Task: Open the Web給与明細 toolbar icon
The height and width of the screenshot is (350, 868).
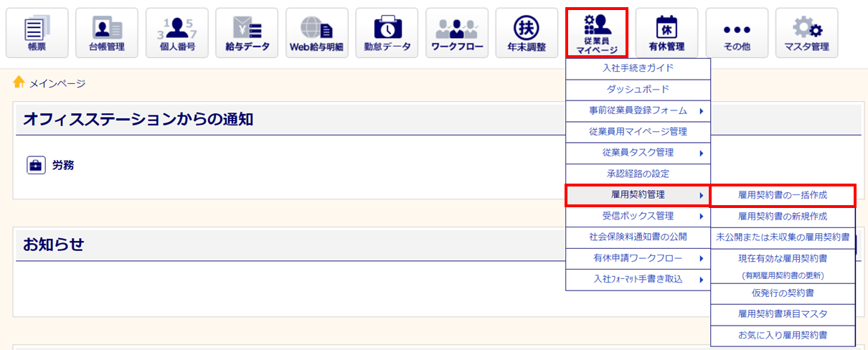Action: click(x=316, y=33)
